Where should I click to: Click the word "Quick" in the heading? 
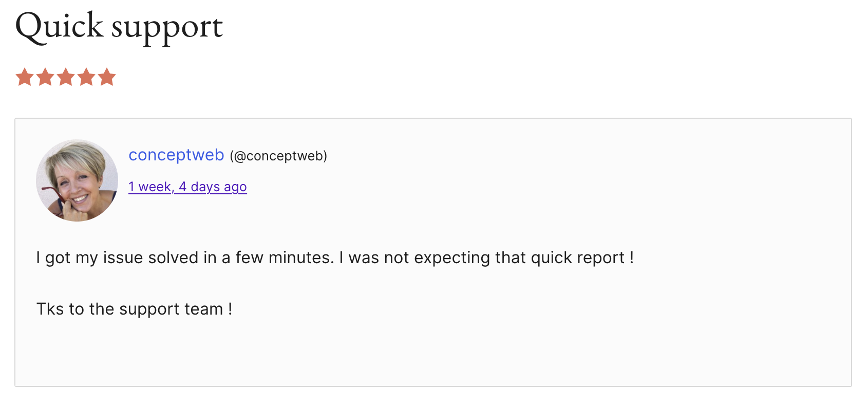[60, 27]
